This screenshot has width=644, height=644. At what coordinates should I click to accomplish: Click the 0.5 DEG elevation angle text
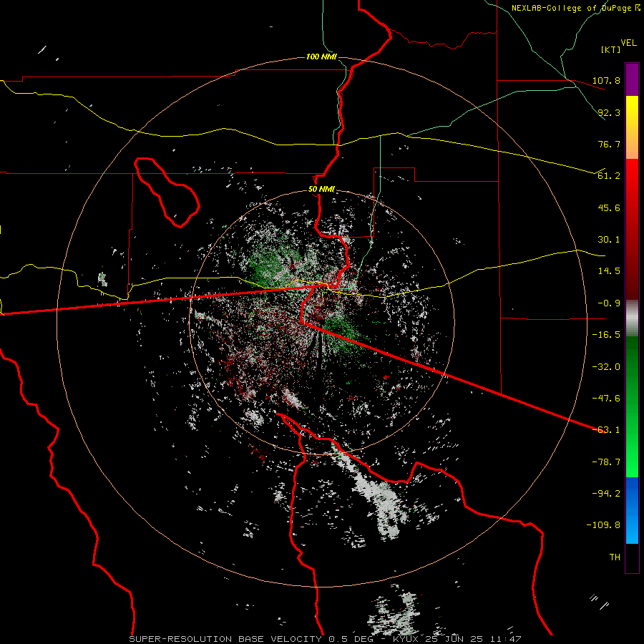pyautogui.click(x=351, y=639)
